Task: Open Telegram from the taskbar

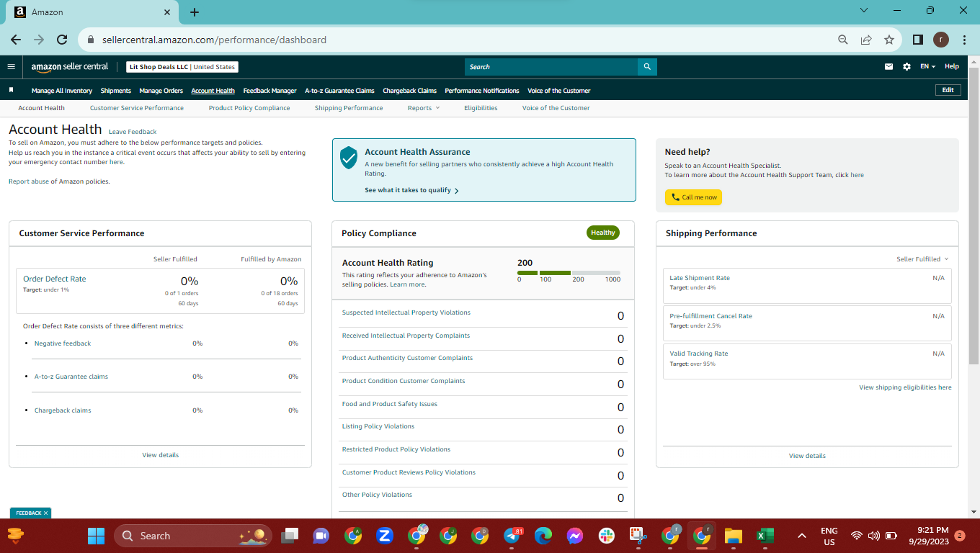Action: [512, 536]
